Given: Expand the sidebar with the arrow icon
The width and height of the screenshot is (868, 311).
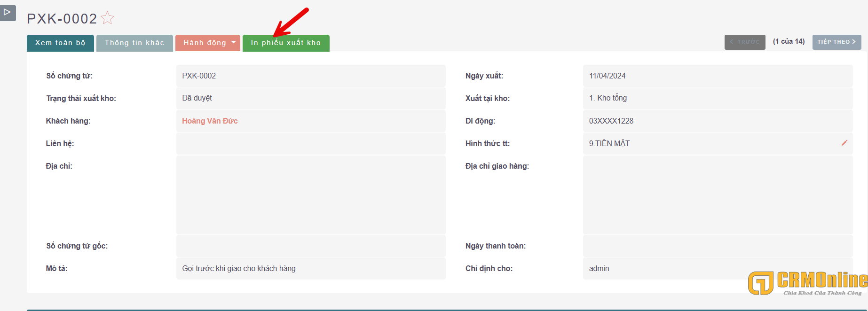Looking at the screenshot, I should point(8,12).
